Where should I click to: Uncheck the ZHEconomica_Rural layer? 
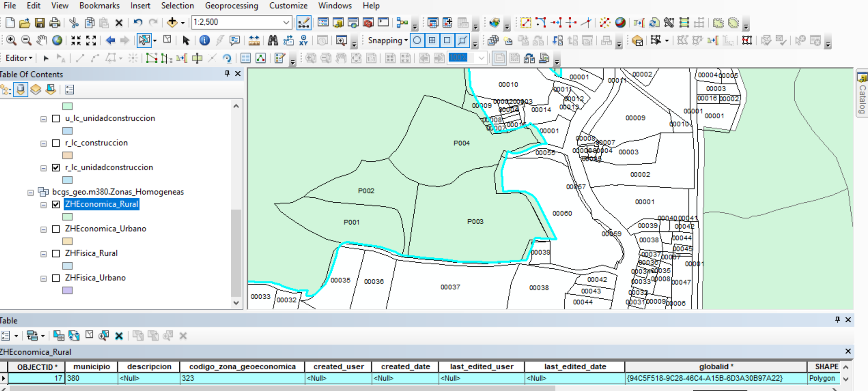pyautogui.click(x=56, y=205)
